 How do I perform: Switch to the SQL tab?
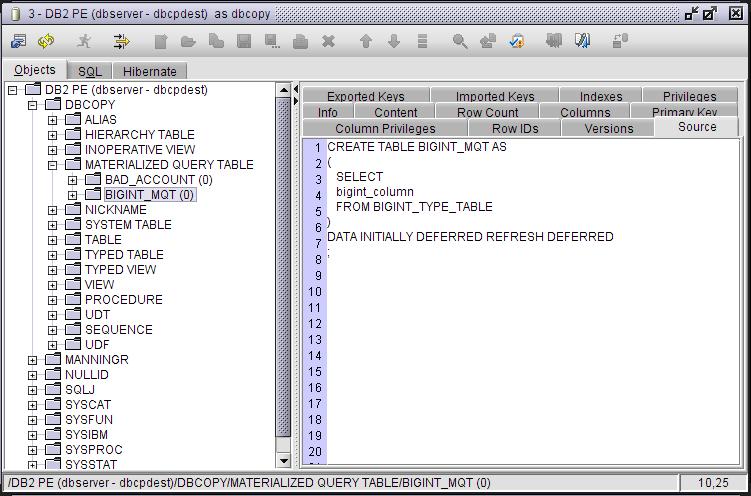90,71
